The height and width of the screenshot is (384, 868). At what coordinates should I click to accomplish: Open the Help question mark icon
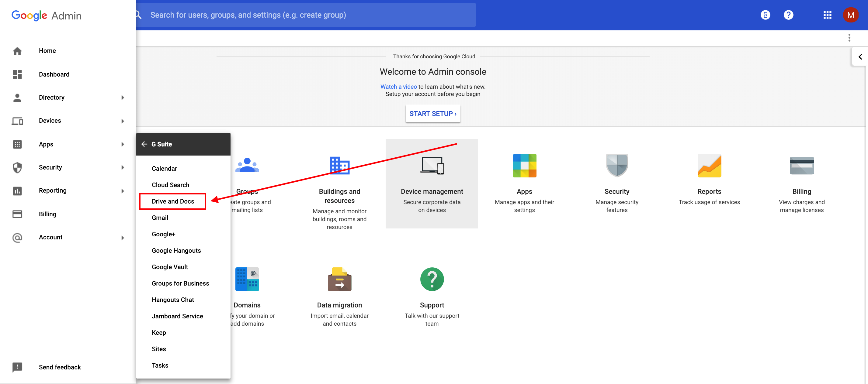coord(788,15)
